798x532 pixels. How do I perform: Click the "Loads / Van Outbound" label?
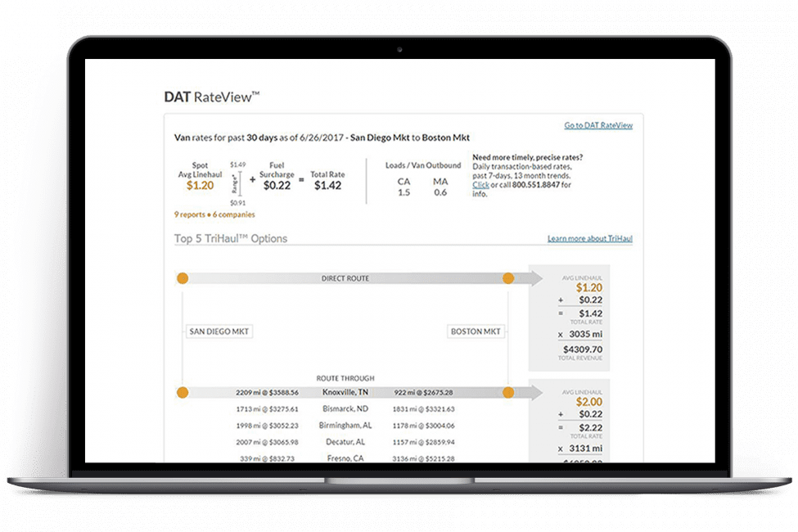pos(423,165)
